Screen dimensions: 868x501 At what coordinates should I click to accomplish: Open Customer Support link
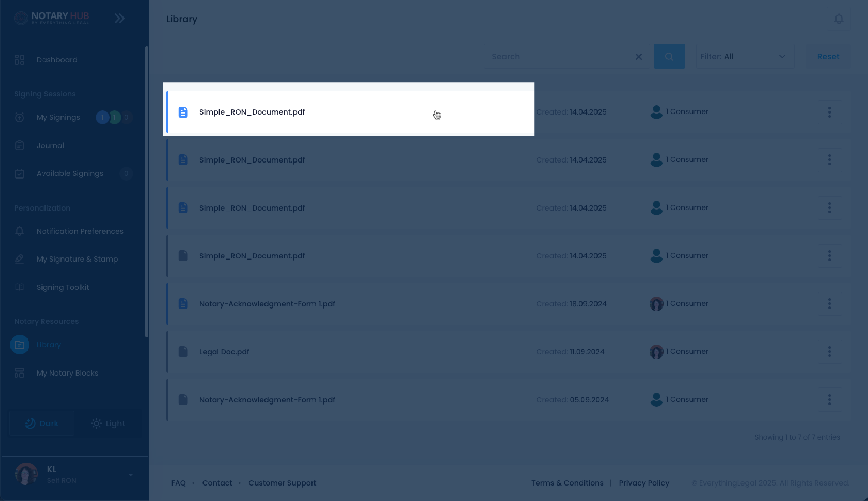[282, 483]
